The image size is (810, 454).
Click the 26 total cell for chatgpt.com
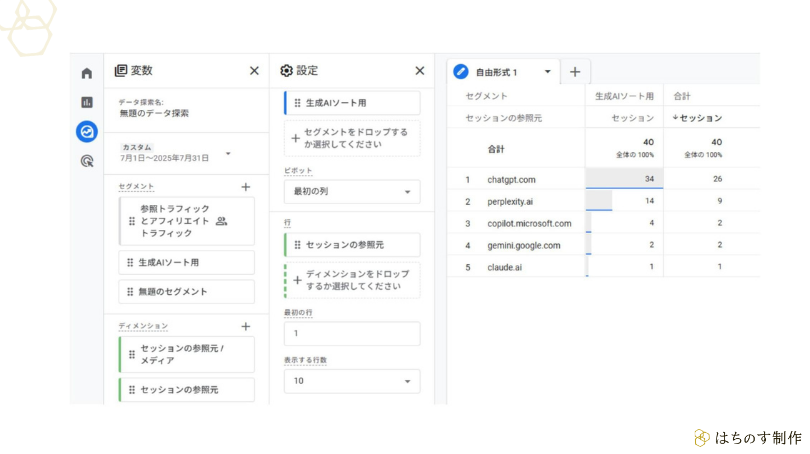718,179
